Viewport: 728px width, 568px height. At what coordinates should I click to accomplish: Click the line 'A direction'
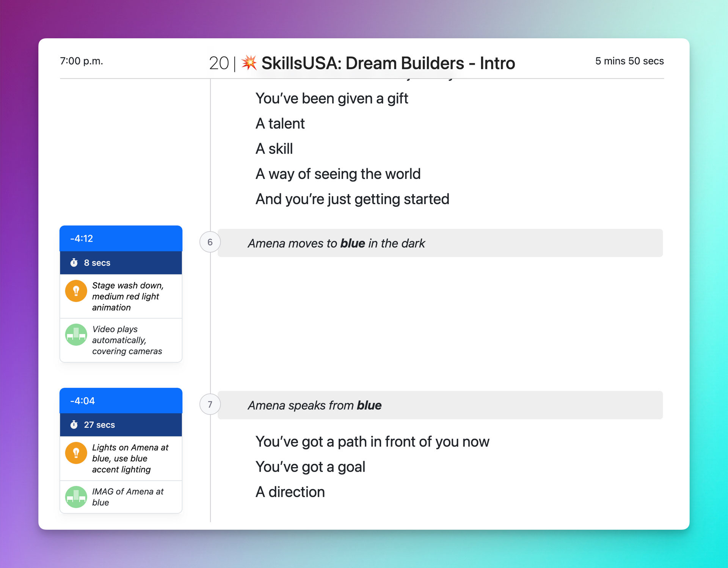click(x=290, y=492)
